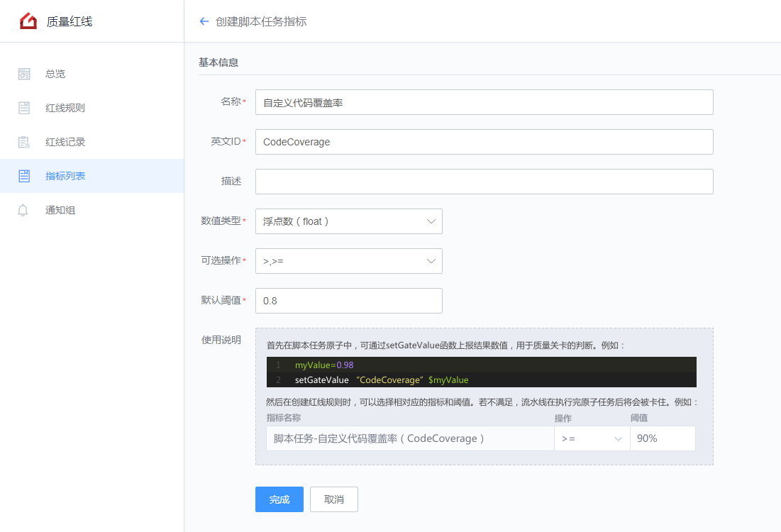Expand the 可选操作 dropdown arrow

click(431, 261)
